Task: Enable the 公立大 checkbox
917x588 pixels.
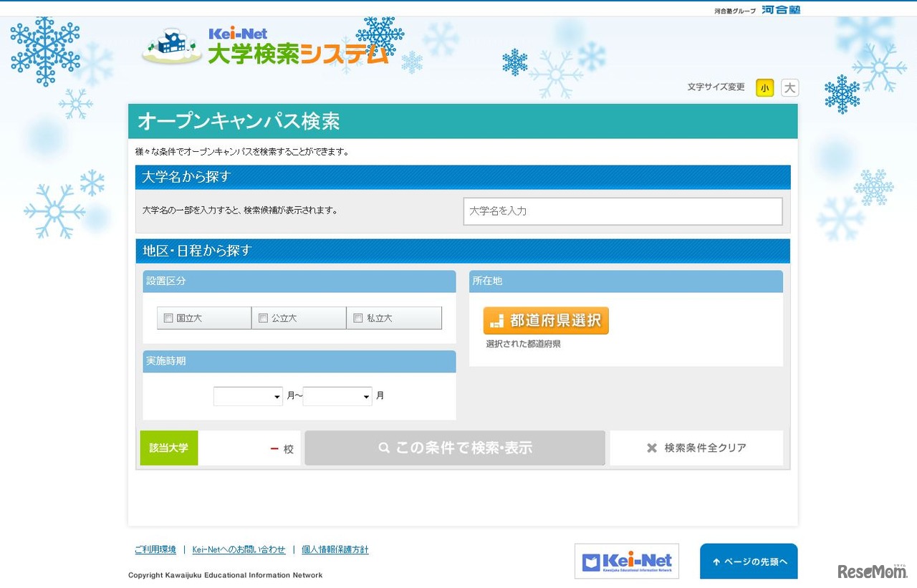Action: point(263,317)
